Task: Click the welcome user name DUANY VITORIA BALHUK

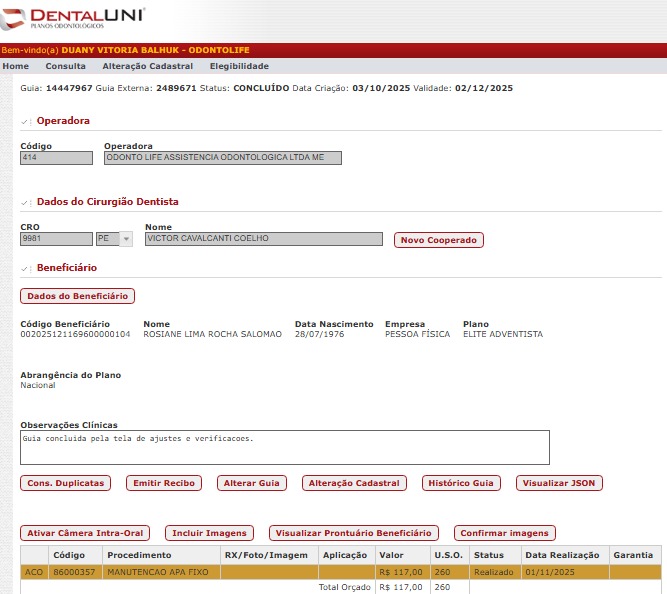Action: (x=120, y=50)
